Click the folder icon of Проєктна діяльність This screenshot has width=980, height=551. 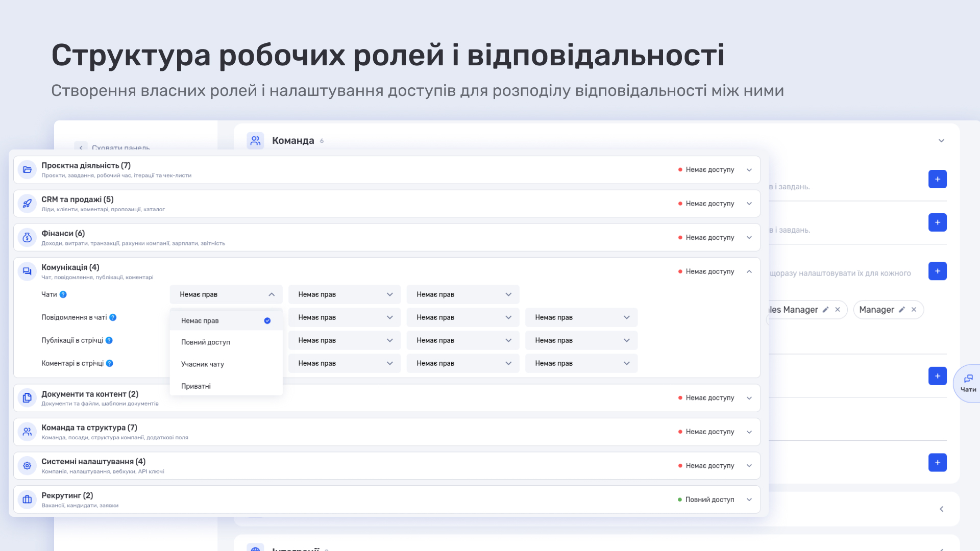[x=27, y=170]
